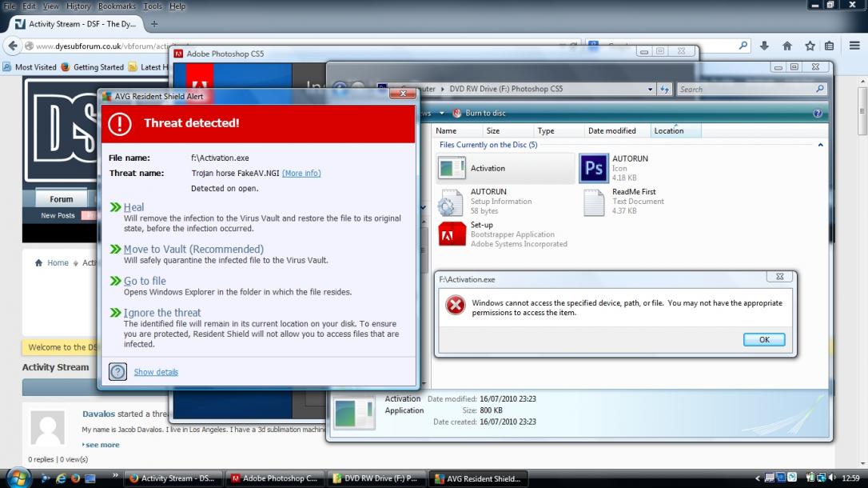The height and width of the screenshot is (488, 868).
Task: Choose Go to file option
Action: pos(145,281)
